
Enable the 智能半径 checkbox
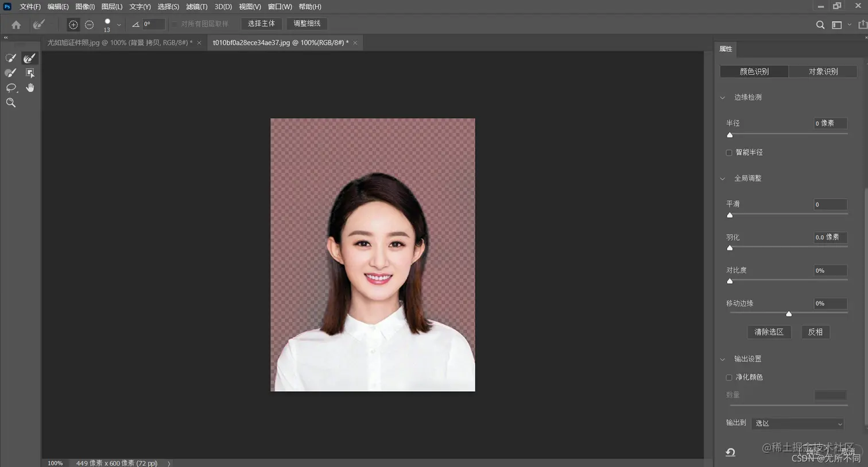728,152
